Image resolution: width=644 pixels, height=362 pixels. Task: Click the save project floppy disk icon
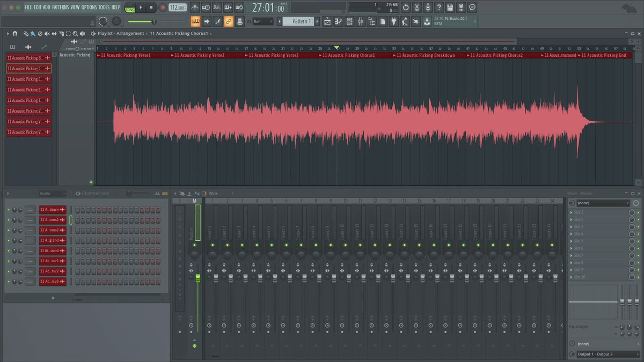450,8
